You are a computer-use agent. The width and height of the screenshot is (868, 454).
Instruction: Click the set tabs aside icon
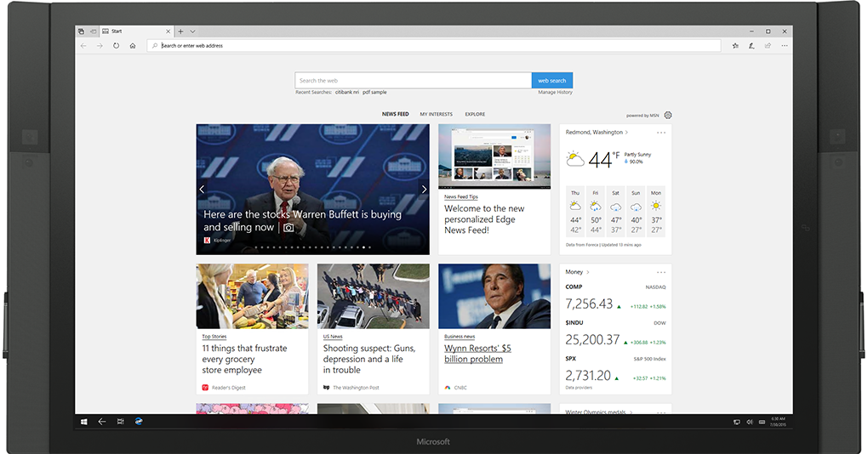pos(93,31)
